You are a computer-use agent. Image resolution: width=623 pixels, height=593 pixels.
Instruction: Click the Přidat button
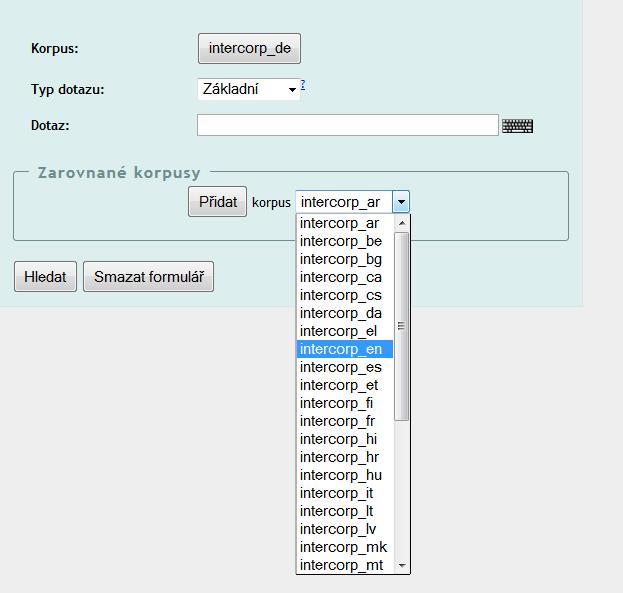pyautogui.click(x=217, y=202)
